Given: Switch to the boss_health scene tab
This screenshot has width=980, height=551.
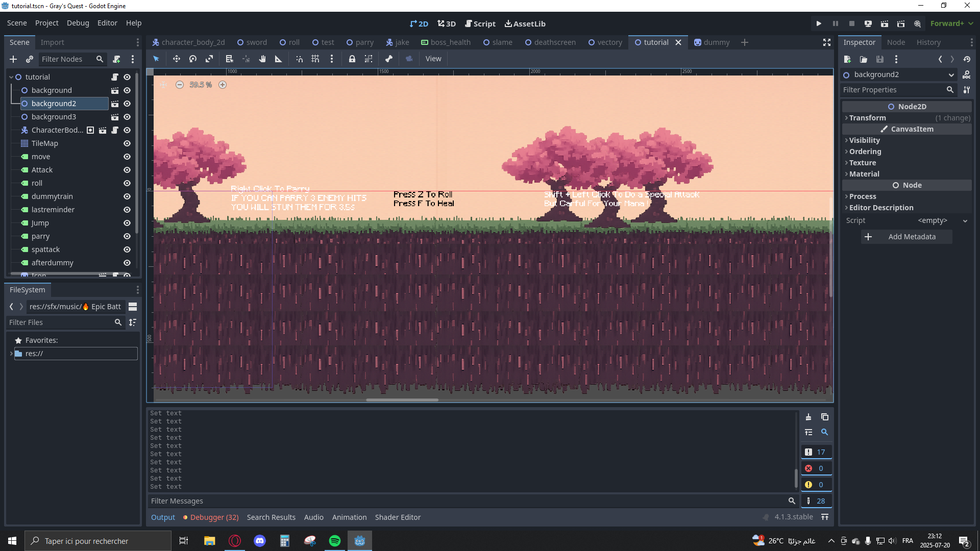Looking at the screenshot, I should pyautogui.click(x=446, y=42).
